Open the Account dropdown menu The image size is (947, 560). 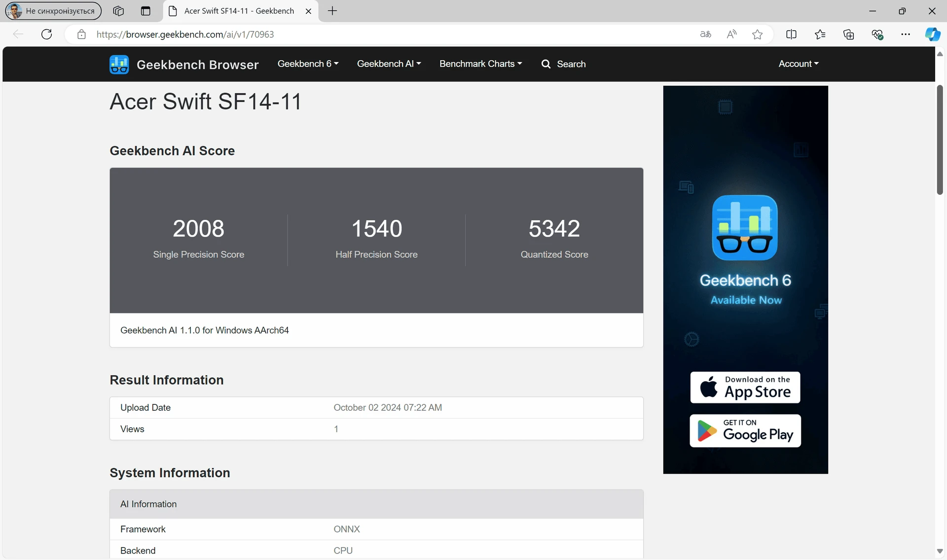point(799,64)
